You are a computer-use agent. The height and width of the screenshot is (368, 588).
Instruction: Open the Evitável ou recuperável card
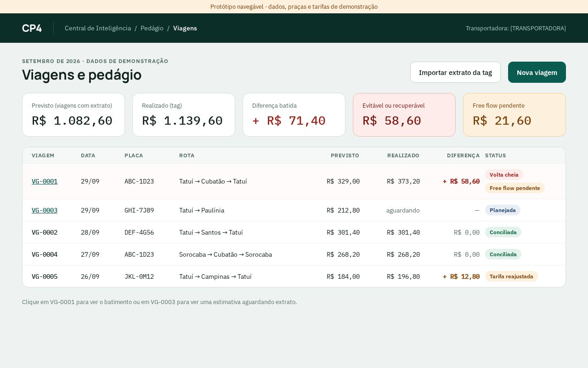point(404,115)
